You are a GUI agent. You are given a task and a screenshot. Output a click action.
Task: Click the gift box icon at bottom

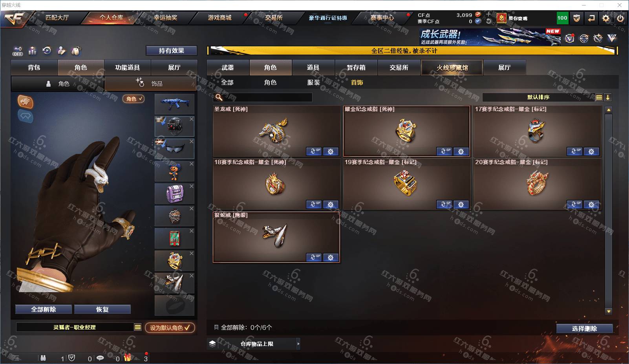click(128, 358)
